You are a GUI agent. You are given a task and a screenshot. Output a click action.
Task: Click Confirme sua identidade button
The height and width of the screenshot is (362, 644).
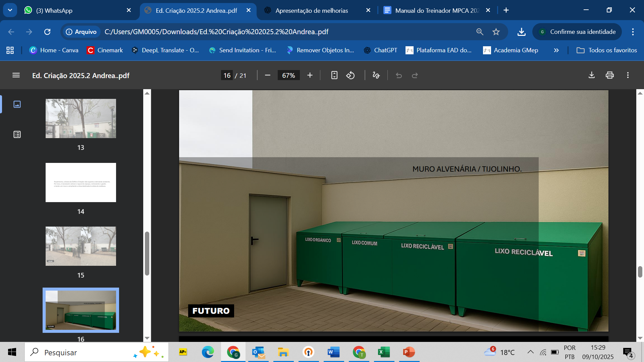tap(577, 32)
